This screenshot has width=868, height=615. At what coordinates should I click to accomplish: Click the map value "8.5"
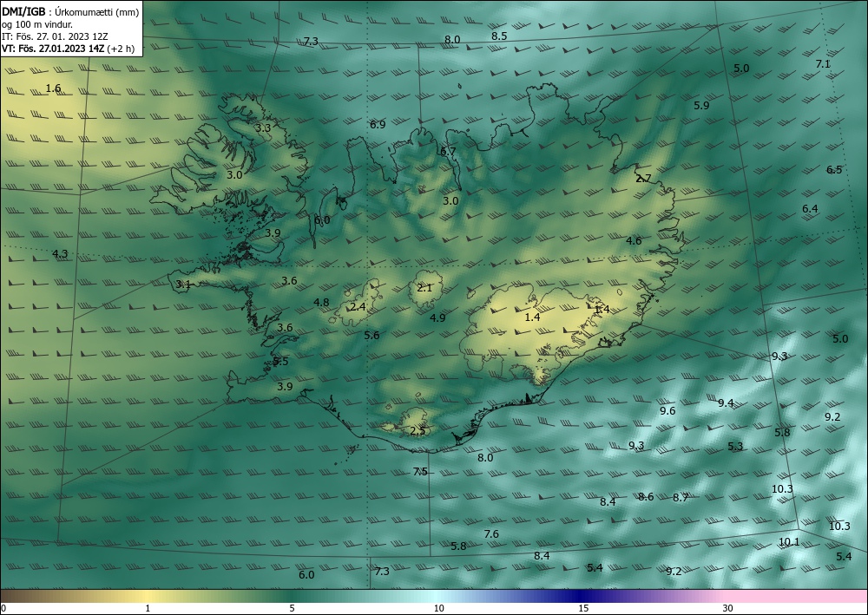(x=499, y=36)
